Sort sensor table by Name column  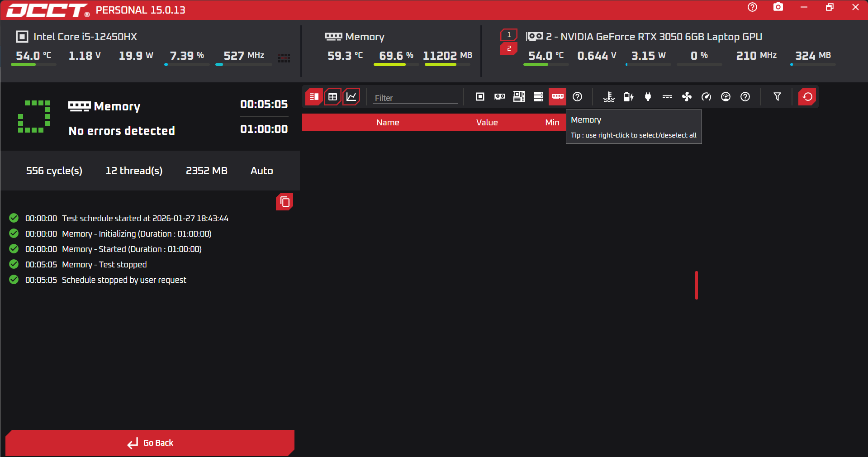[x=388, y=123]
